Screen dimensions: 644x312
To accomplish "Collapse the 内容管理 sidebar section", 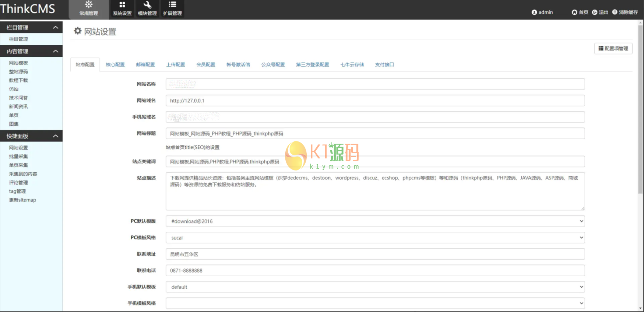I will [56, 51].
